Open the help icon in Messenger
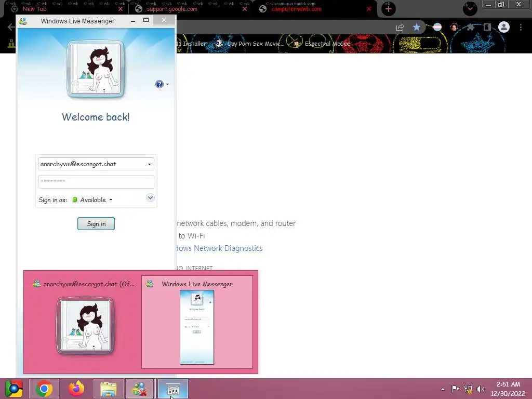The width and height of the screenshot is (532, 399). (159, 84)
